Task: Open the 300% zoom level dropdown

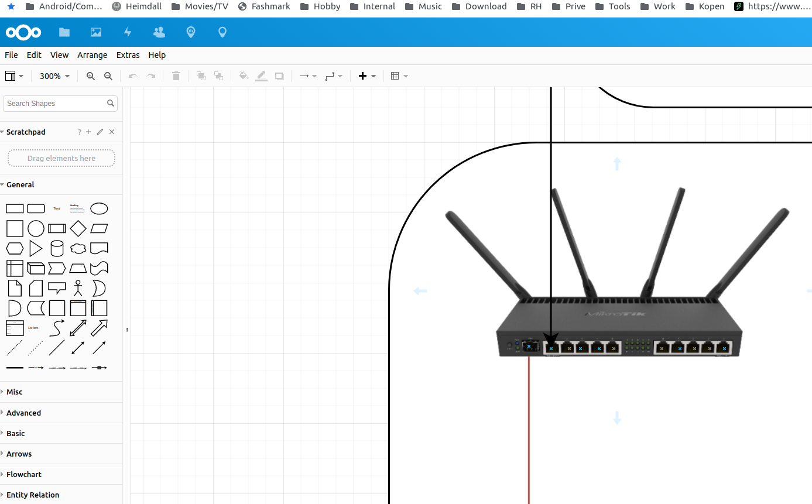Action: point(55,76)
